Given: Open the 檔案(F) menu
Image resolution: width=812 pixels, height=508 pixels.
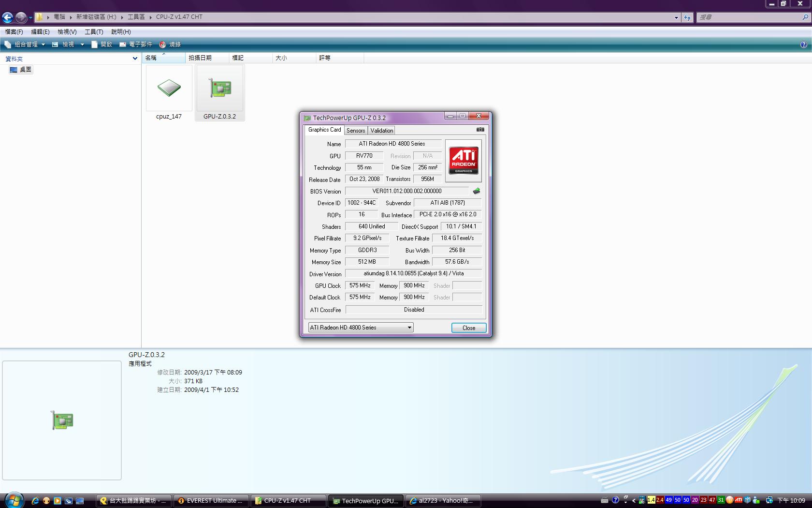Looking at the screenshot, I should 14,32.
